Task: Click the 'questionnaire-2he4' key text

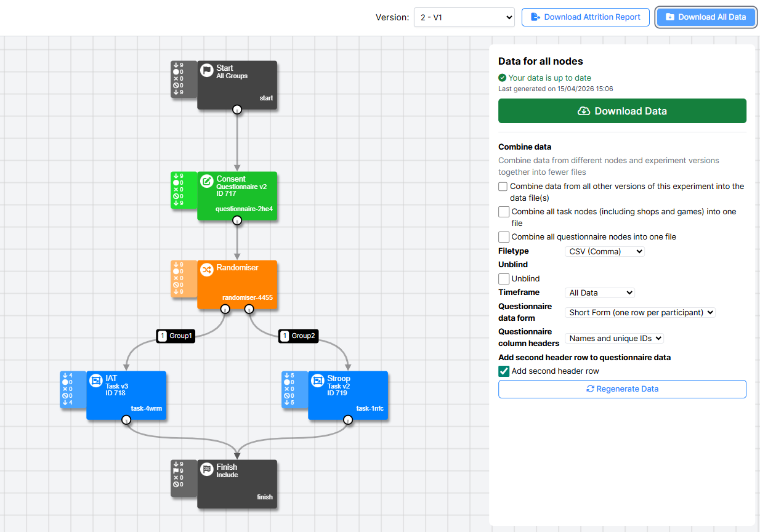Action: [x=244, y=209]
